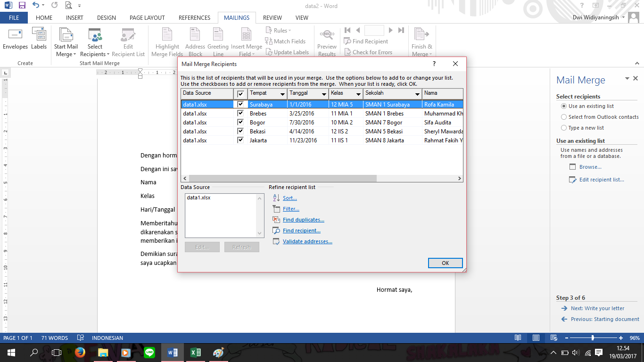This screenshot has height=362, width=644.
Task: Open Firefox from the taskbar
Action: coord(80,352)
